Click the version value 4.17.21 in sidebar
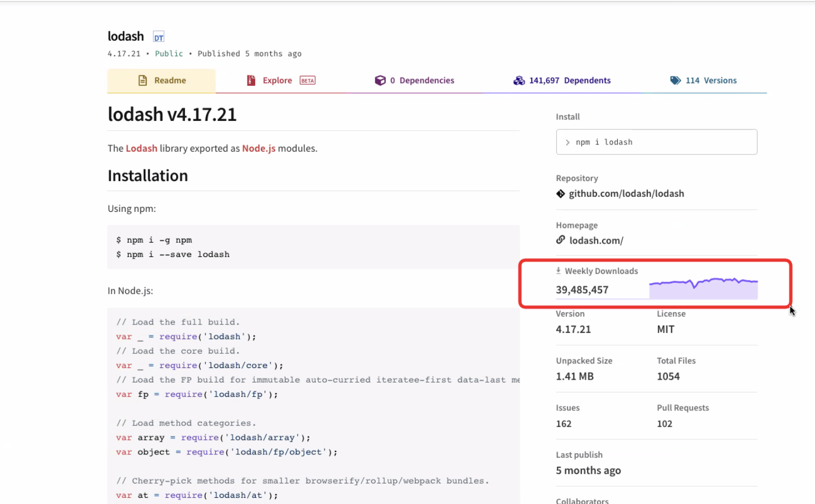Viewport: 815px width, 504px height. (573, 329)
